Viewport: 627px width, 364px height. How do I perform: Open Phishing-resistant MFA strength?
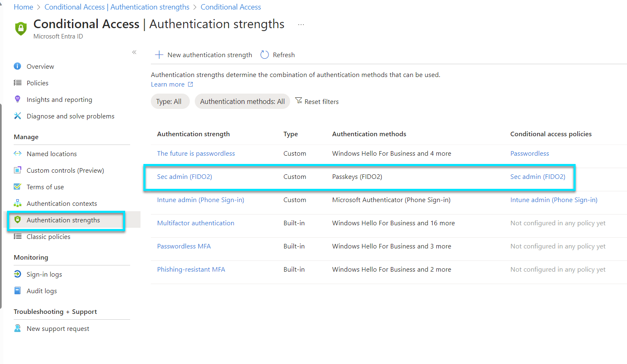(191, 269)
